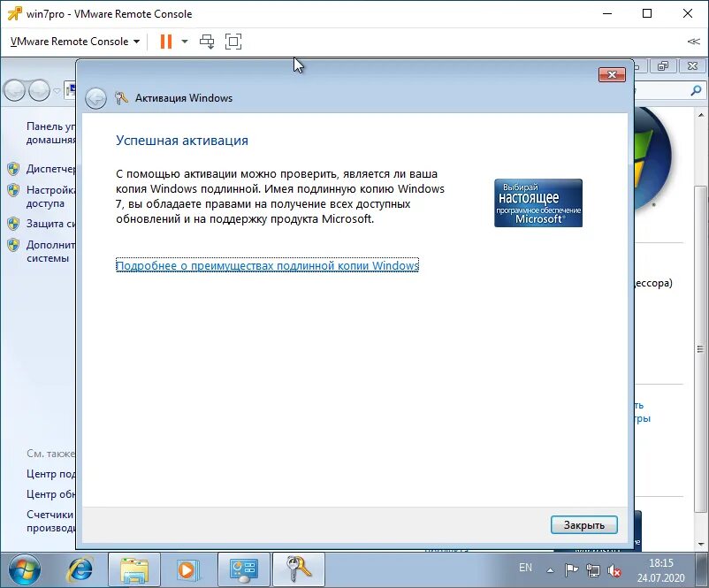Screen dimensions: 709x588
Task: Click the scroll down arrow in Control Panel window
Action: (x=701, y=544)
